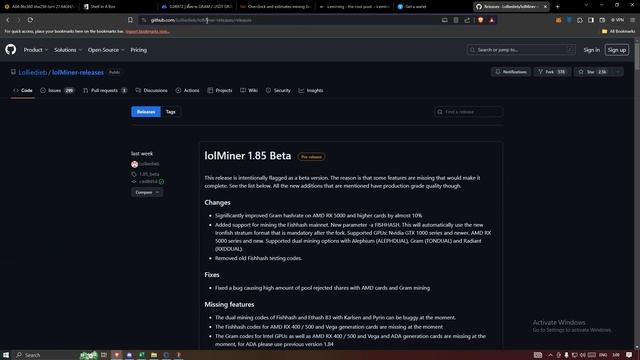Switch to the Actions tab

[x=187, y=90]
